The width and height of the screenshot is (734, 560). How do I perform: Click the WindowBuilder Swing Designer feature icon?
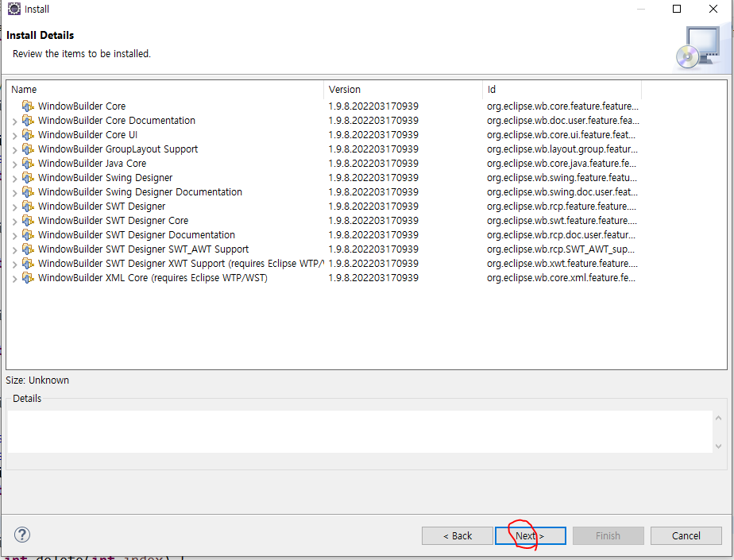(28, 177)
